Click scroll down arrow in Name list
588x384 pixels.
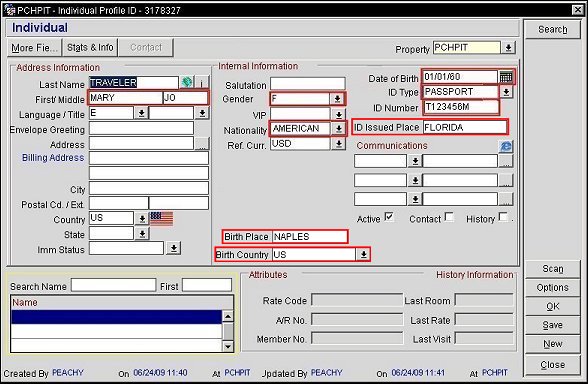(228, 346)
